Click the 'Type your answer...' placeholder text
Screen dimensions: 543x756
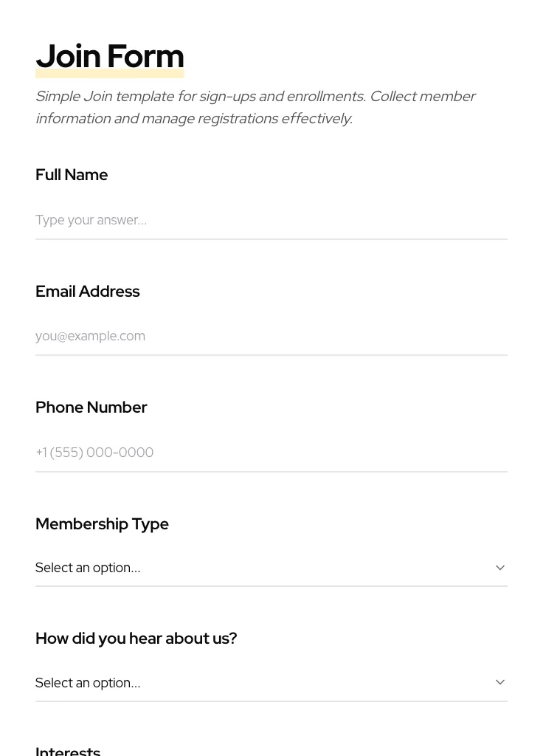coord(91,220)
